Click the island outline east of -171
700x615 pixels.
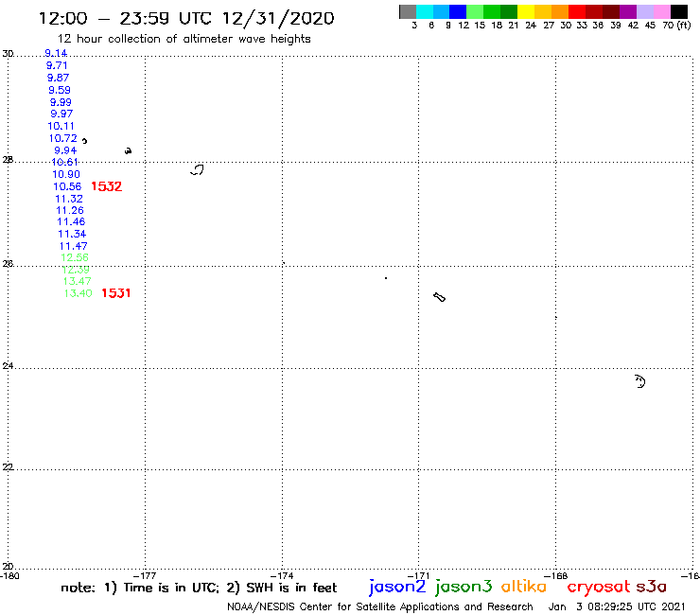pyautogui.click(x=439, y=297)
